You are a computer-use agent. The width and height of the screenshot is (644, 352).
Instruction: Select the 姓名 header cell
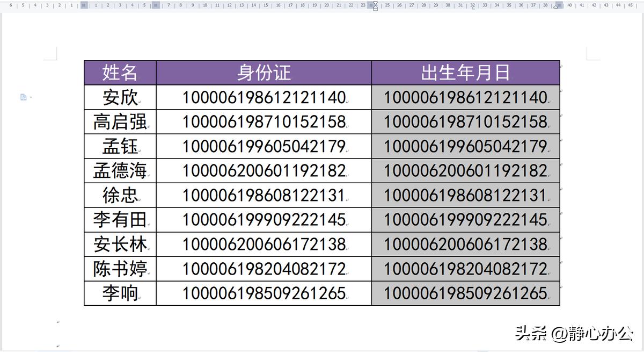pyautogui.click(x=119, y=71)
